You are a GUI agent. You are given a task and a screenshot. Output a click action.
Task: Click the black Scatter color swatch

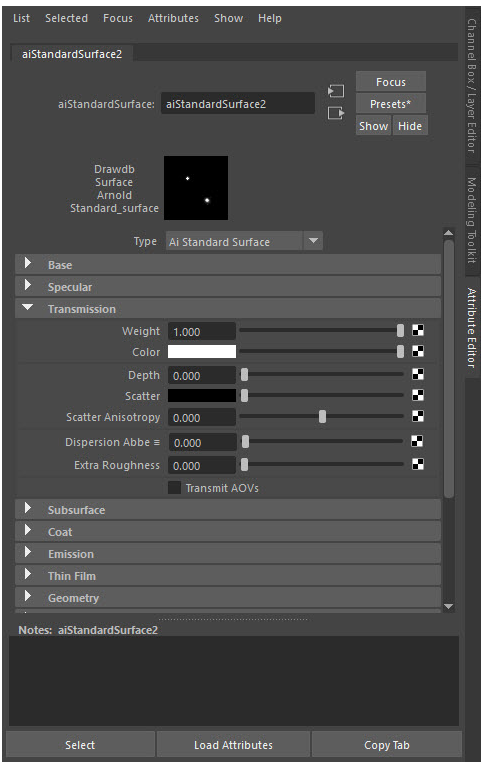point(202,395)
